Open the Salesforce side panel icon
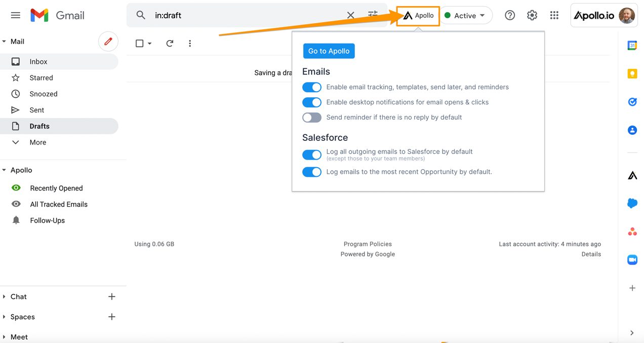This screenshot has width=644, height=343. [632, 203]
